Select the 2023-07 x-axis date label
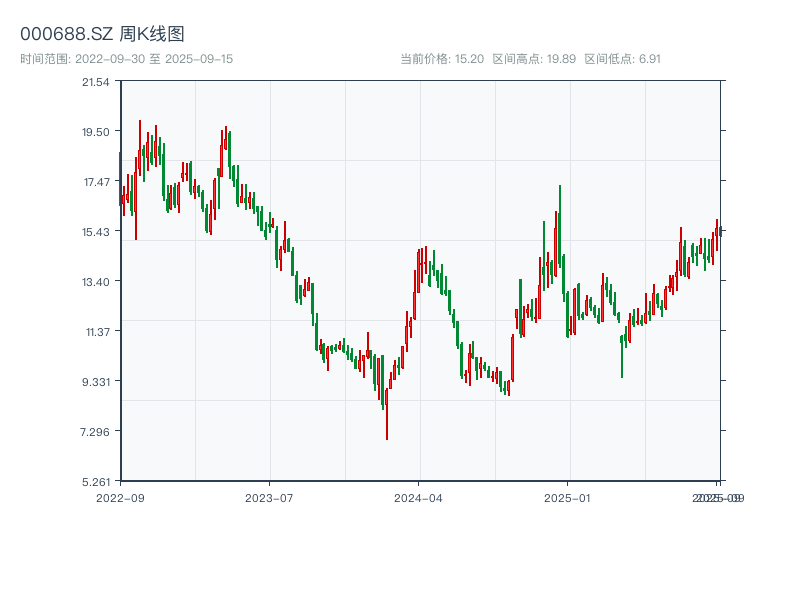The height and width of the screenshot is (600, 800). (x=269, y=497)
